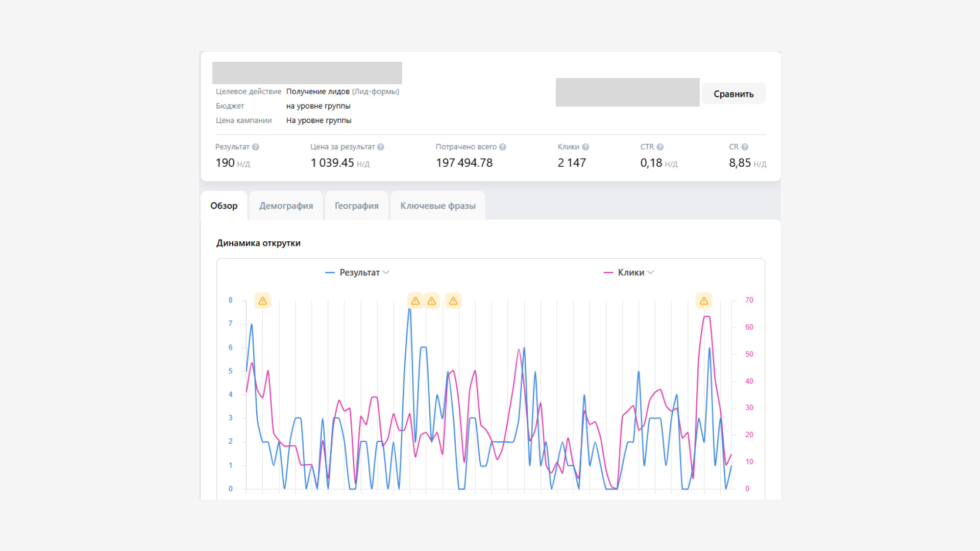Click the help icon beside CTR

(660, 147)
